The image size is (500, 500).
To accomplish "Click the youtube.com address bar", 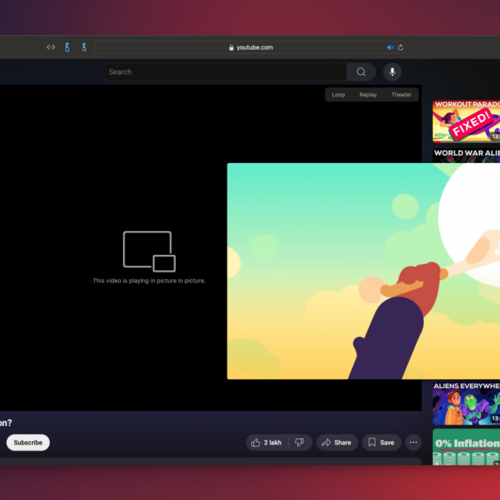I will click(250, 47).
